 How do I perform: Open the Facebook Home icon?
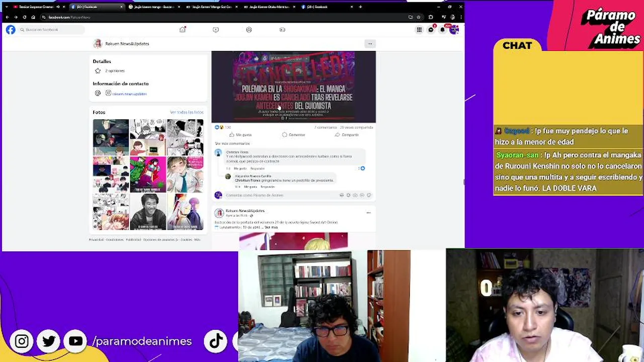(183, 30)
